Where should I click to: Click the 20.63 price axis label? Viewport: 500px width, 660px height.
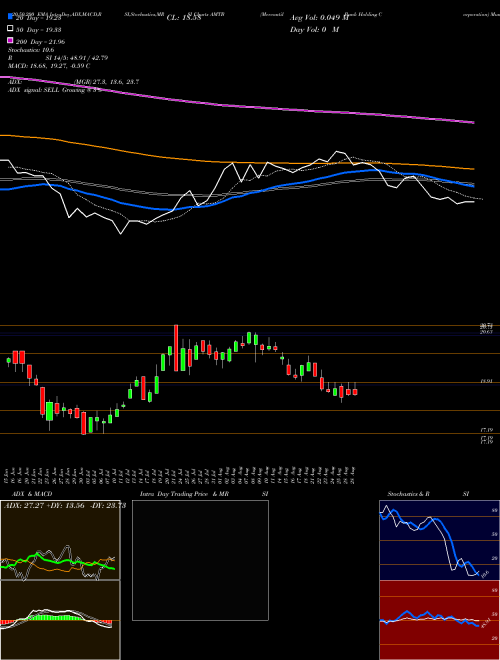(486, 332)
